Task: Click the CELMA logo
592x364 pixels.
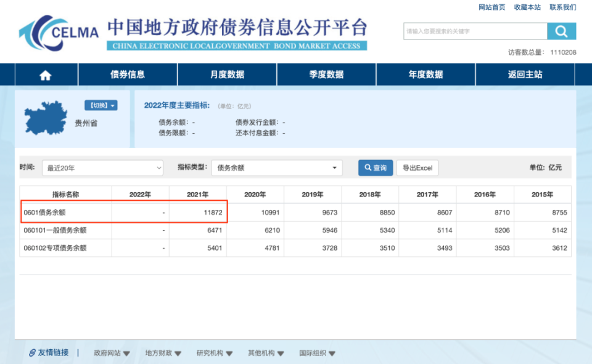Action: (x=59, y=32)
